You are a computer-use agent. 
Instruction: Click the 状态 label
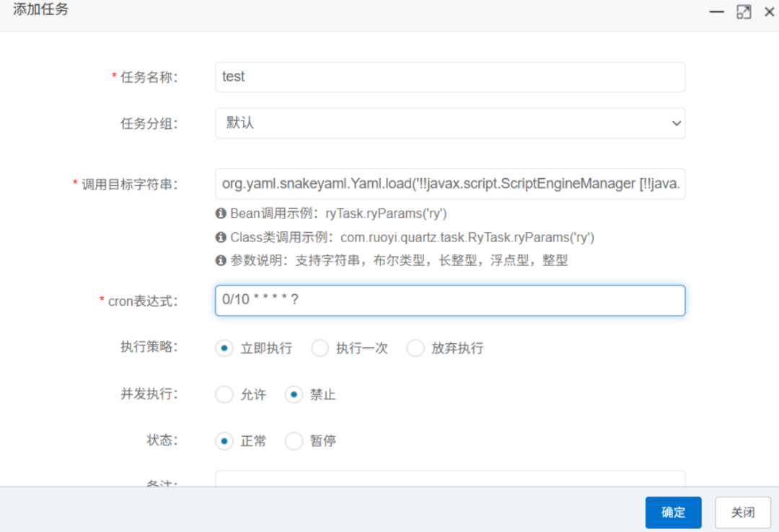(162, 440)
